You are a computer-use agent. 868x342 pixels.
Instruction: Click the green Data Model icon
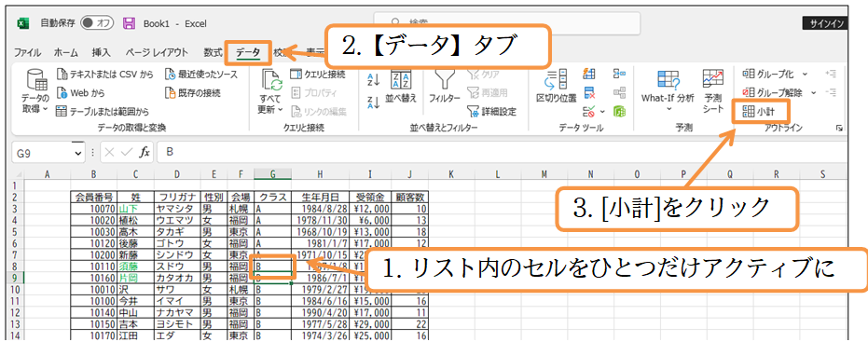[x=619, y=112]
